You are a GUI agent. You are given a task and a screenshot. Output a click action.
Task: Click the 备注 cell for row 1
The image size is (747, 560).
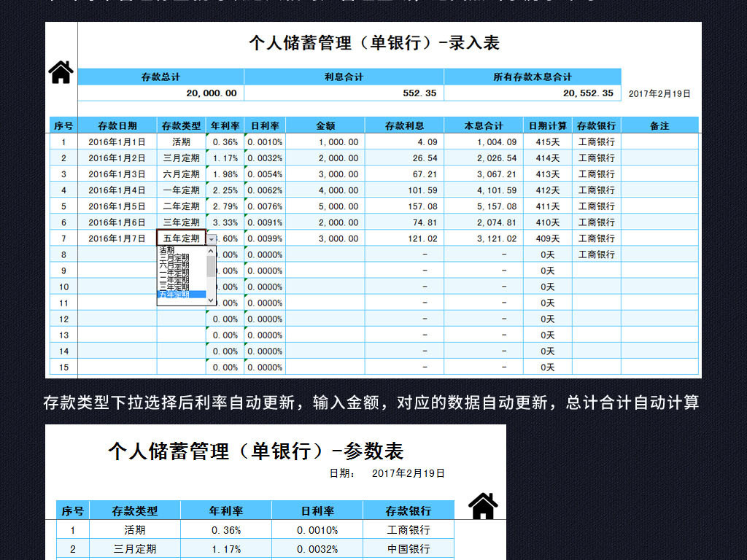[x=659, y=142]
